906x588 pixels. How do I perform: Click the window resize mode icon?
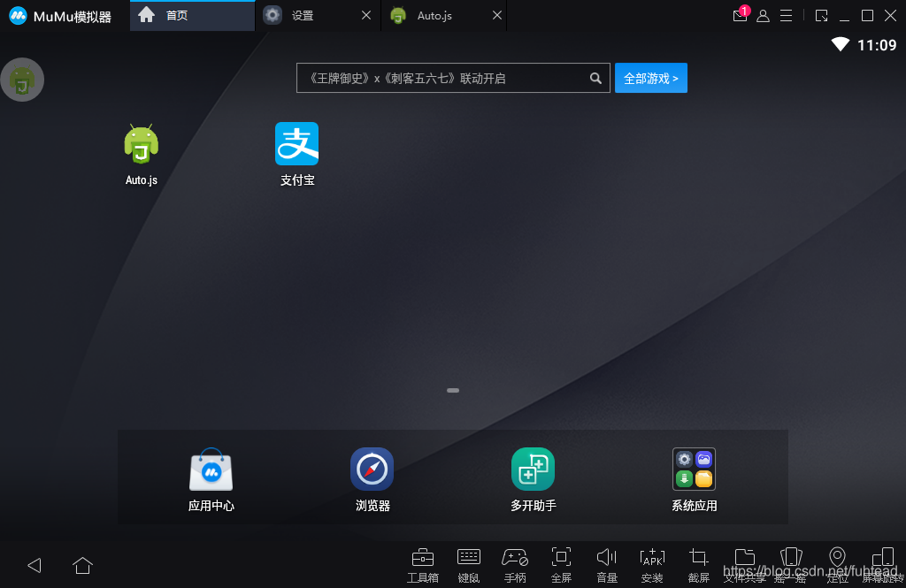point(822,16)
